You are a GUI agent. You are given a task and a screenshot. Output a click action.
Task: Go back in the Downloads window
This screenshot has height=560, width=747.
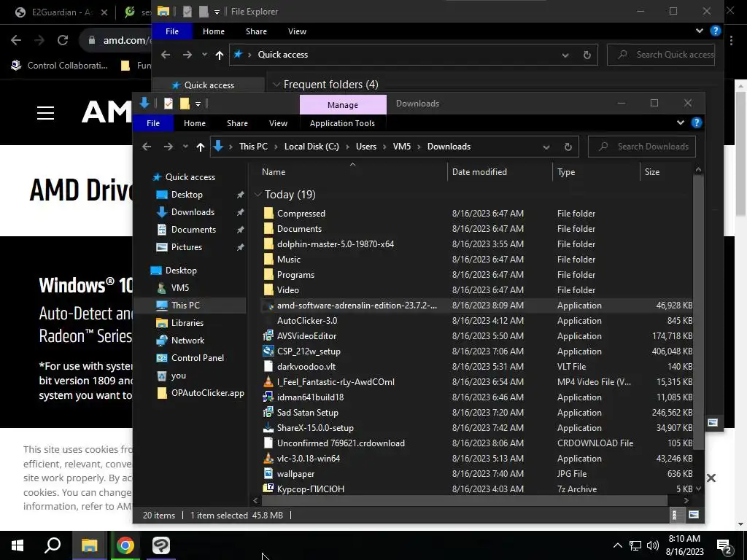[147, 147]
